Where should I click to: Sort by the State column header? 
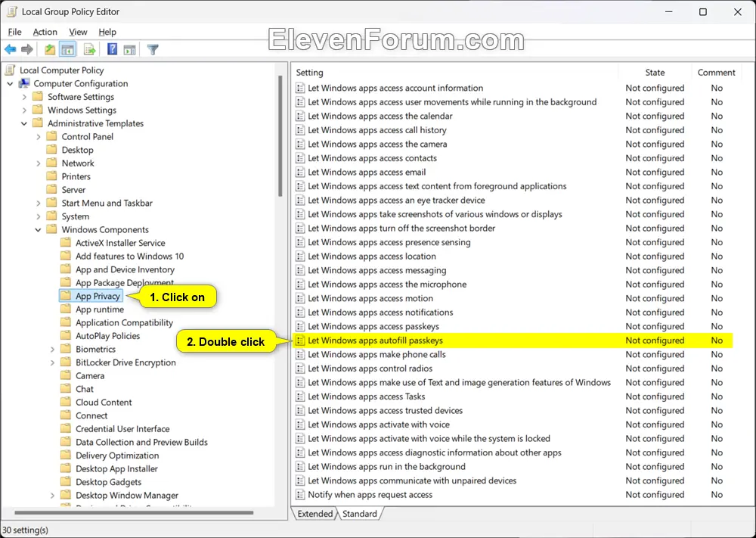click(655, 73)
